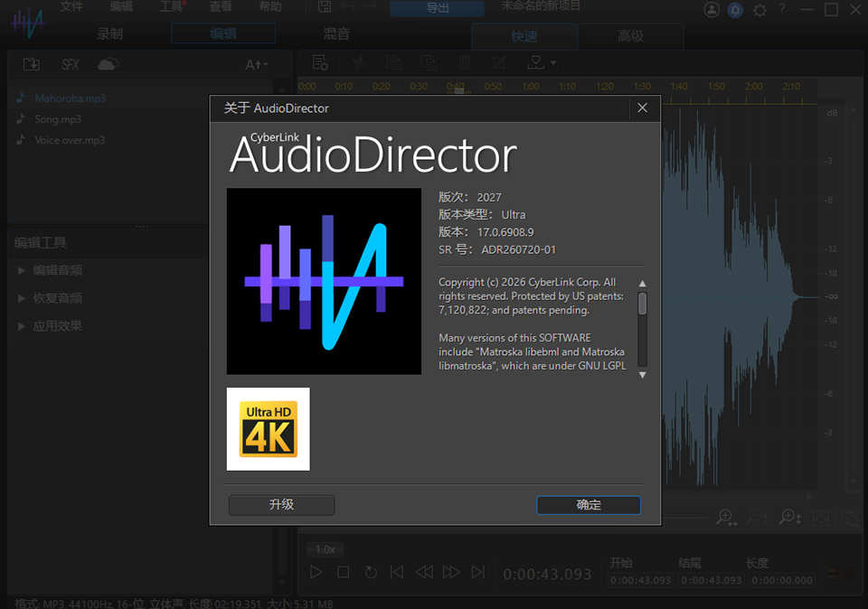Click the 1:50 mark on timeline ruler
Viewport: 868px width, 609px height.
tap(716, 86)
